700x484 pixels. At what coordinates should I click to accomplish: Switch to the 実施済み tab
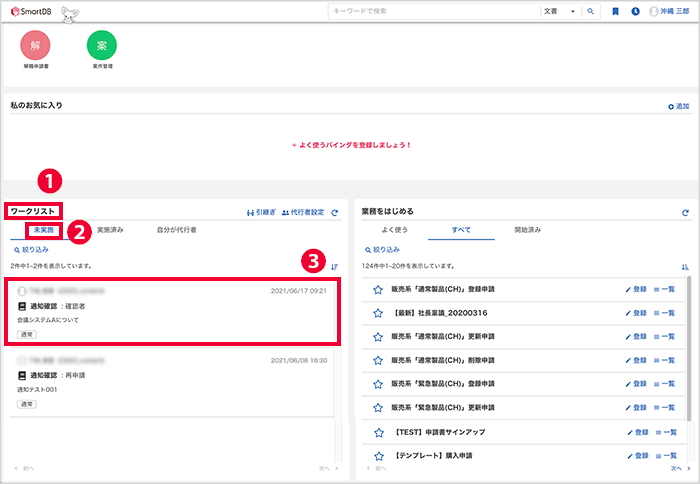point(110,230)
